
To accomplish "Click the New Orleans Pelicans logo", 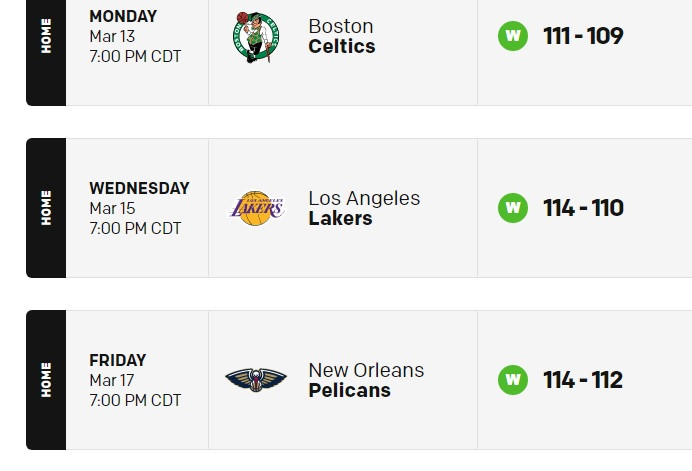I will click(256, 380).
